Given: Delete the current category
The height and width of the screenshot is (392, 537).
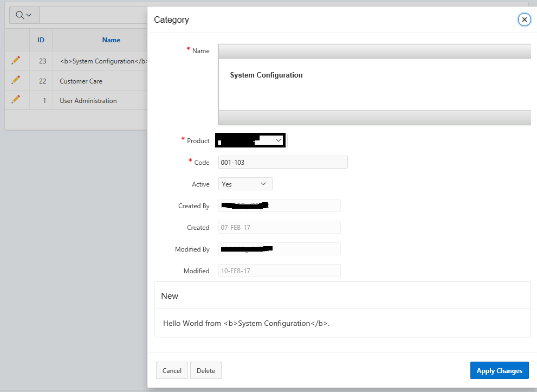Looking at the screenshot, I should click(x=205, y=370).
